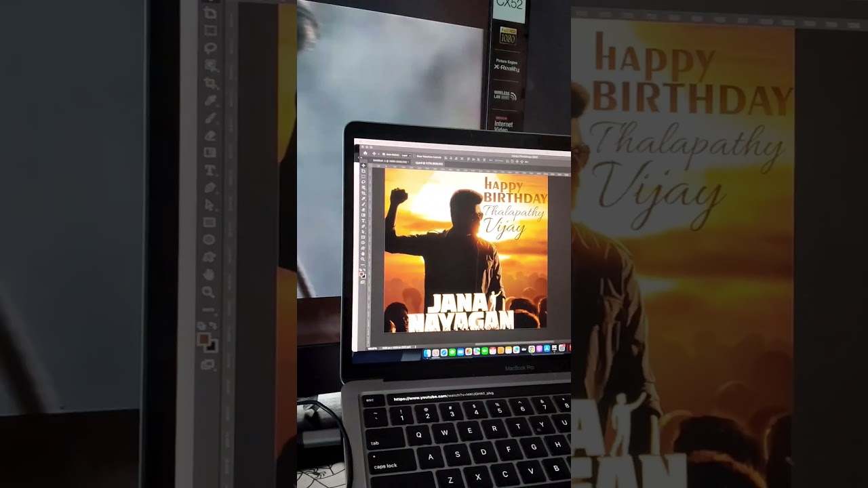This screenshot has width=868, height=488.
Task: Click the zoom percentage field in status bar
Action: click(x=372, y=348)
